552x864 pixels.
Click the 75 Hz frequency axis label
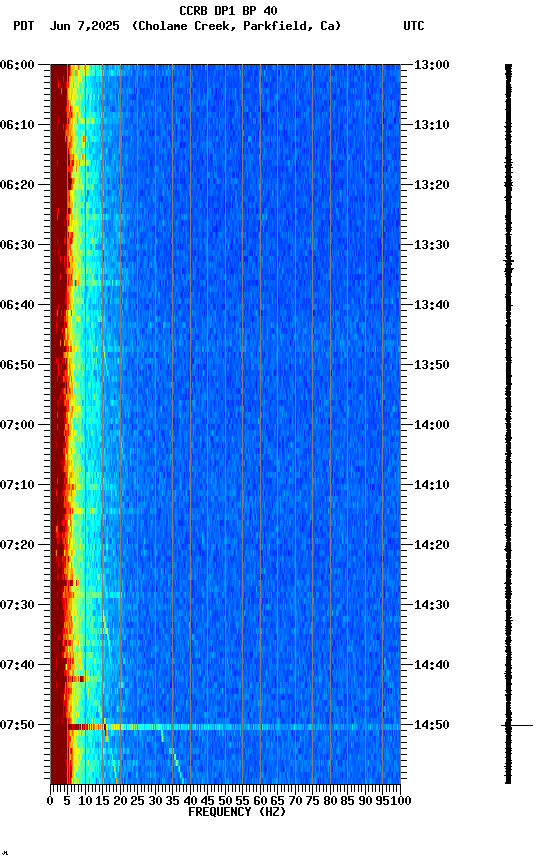[x=312, y=801]
